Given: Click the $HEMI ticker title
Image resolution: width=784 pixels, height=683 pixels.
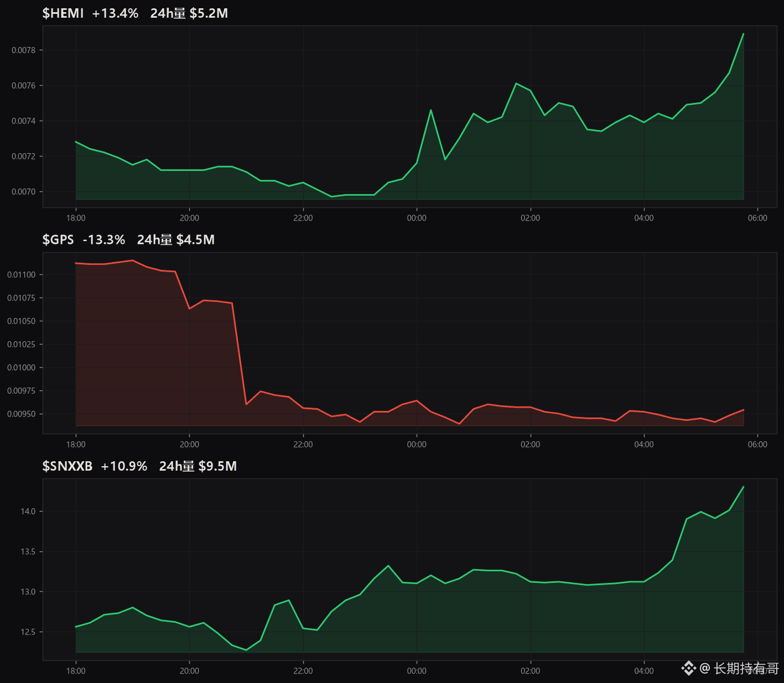Looking at the screenshot, I should (63, 13).
